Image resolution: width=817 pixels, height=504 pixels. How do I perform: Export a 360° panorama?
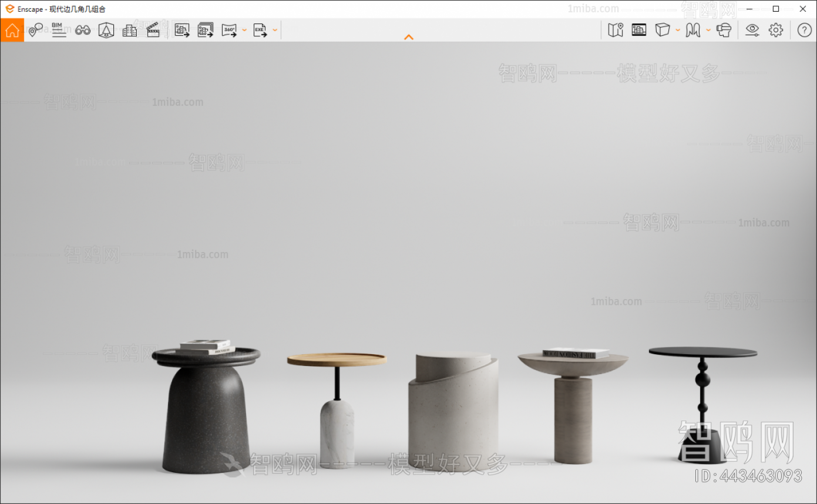coord(229,30)
